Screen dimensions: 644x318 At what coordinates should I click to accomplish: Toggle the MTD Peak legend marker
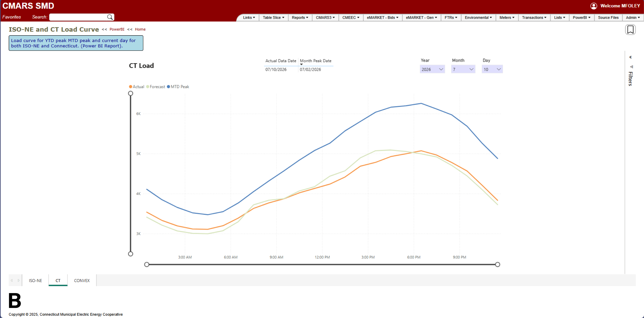tap(168, 87)
